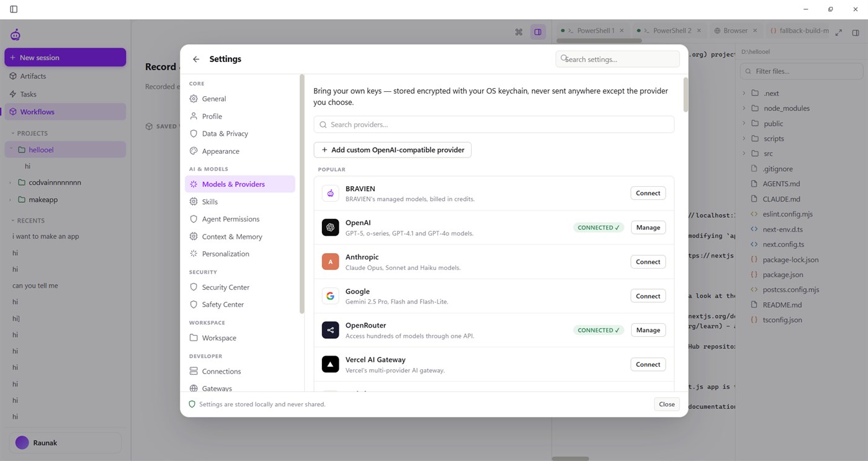Expand the .next folder
The image size is (868, 461).
[744, 93]
